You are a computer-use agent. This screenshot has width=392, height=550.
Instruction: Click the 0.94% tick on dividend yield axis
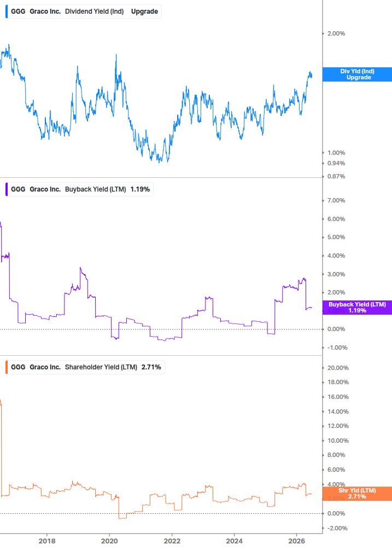tap(336, 164)
